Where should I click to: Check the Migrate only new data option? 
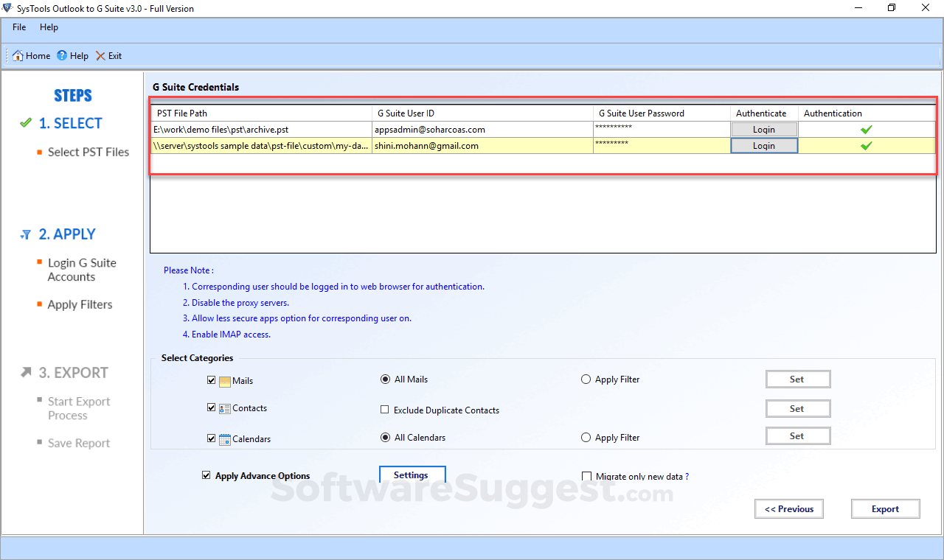tap(587, 477)
